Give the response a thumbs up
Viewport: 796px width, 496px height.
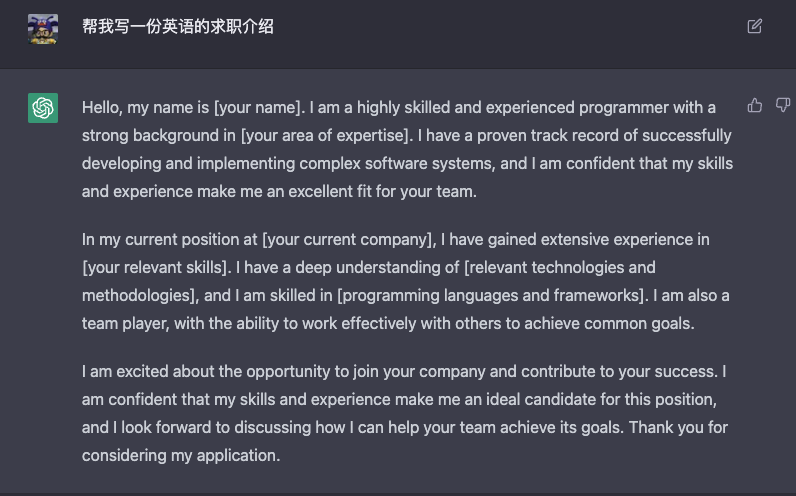(755, 105)
